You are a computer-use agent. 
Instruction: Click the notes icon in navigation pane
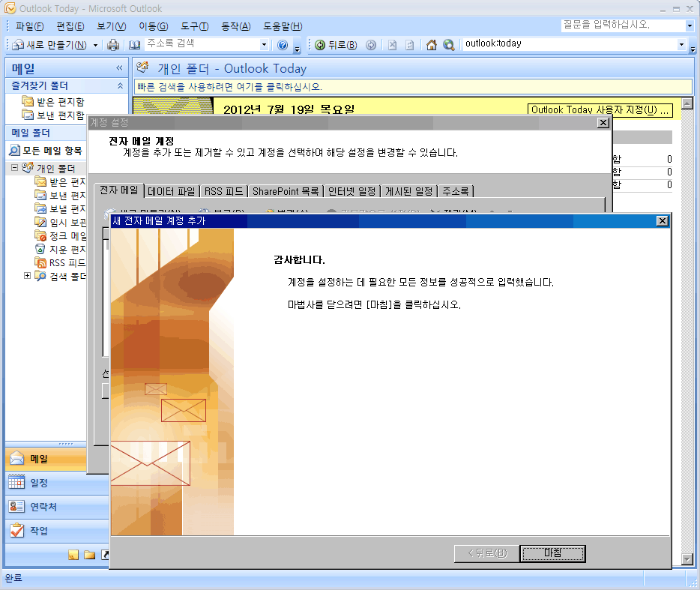coord(73,555)
